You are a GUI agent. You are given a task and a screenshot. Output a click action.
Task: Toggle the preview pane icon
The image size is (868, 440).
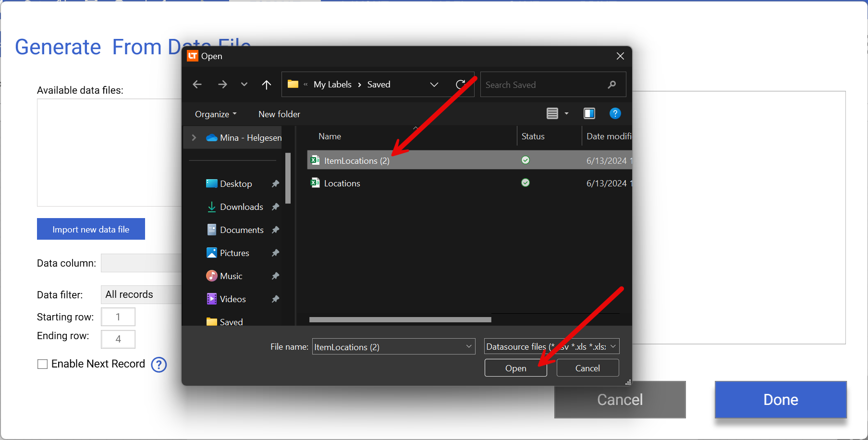point(589,113)
